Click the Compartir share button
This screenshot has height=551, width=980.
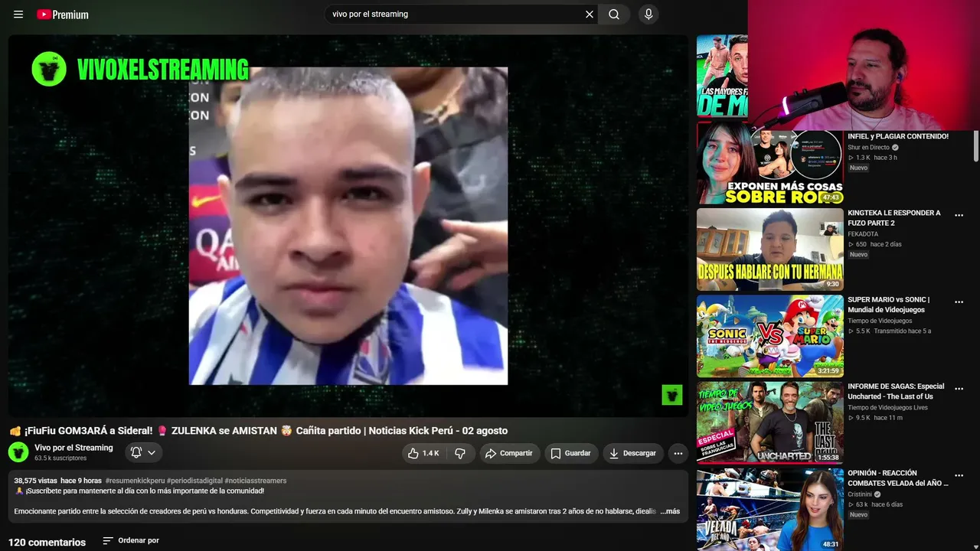point(510,453)
